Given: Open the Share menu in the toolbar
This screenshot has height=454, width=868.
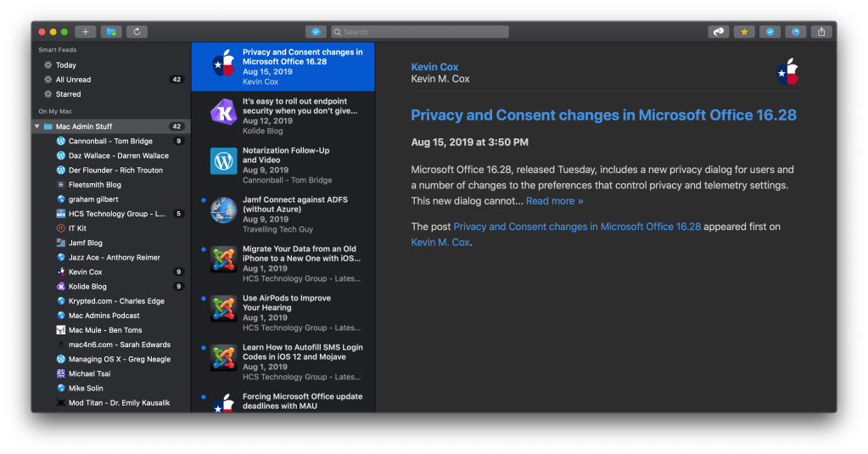Looking at the screenshot, I should click(x=821, y=32).
